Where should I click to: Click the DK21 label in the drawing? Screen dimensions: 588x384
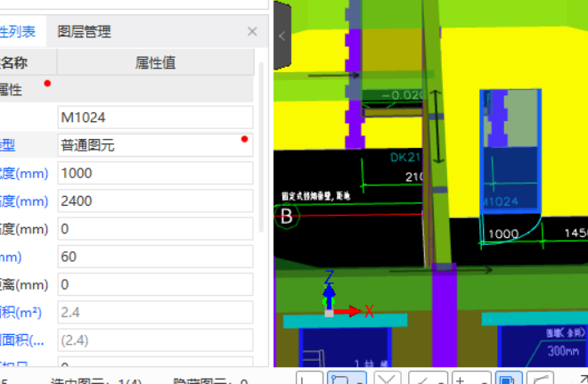405,157
